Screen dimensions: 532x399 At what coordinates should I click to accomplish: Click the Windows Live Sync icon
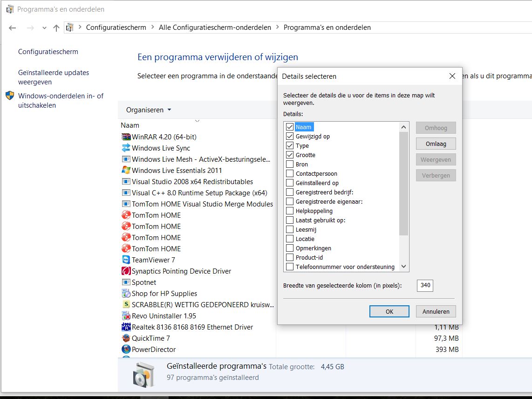click(x=126, y=148)
